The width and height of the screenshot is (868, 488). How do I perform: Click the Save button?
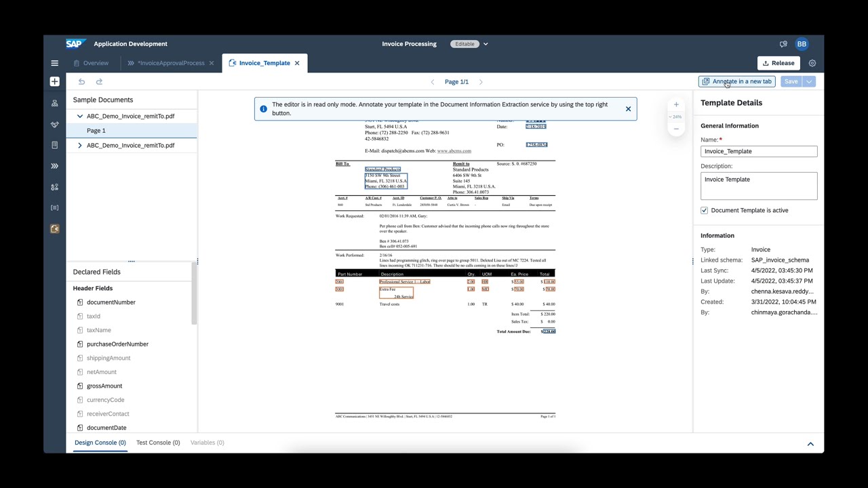coord(791,81)
